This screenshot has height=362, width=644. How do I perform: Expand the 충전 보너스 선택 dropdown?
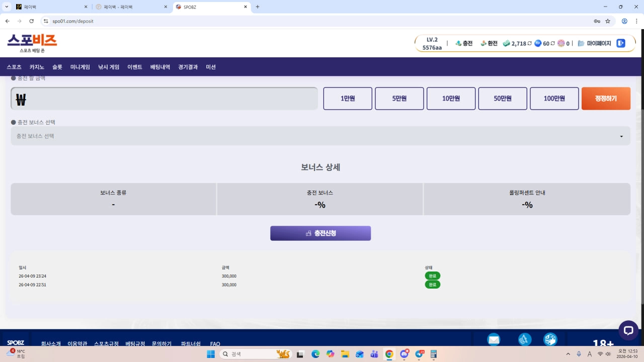pyautogui.click(x=320, y=136)
